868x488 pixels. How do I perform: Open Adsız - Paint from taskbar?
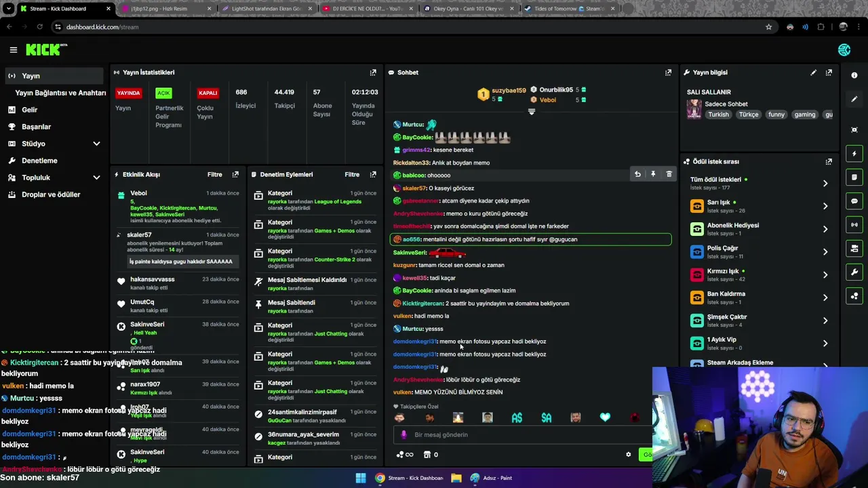click(x=491, y=478)
